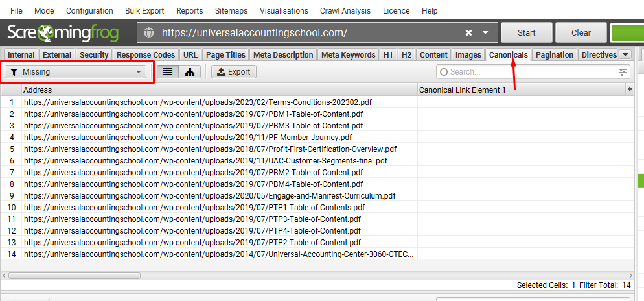644x301 pixels.
Task: Switch to the H1 tab
Action: (x=387, y=54)
